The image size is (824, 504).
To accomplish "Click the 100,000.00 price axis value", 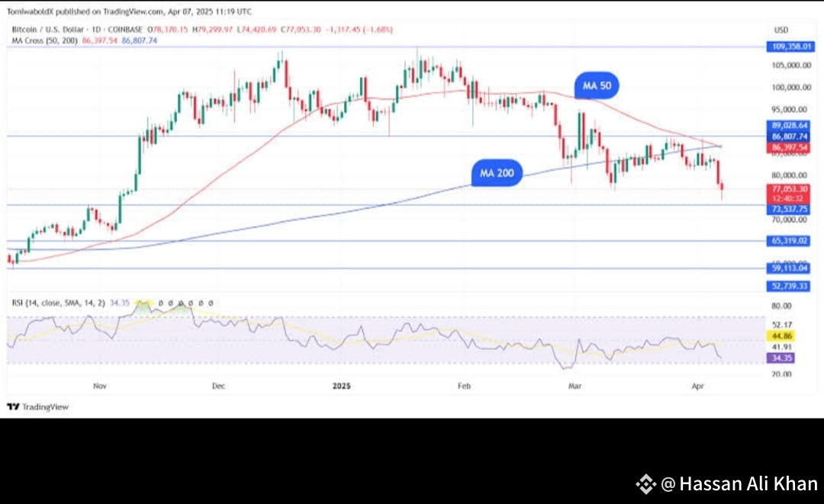I will click(791, 87).
